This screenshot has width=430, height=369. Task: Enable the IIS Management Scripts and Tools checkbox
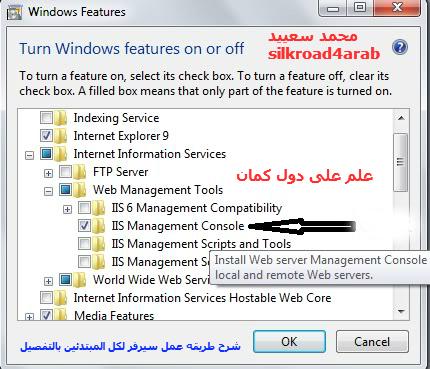tap(84, 244)
